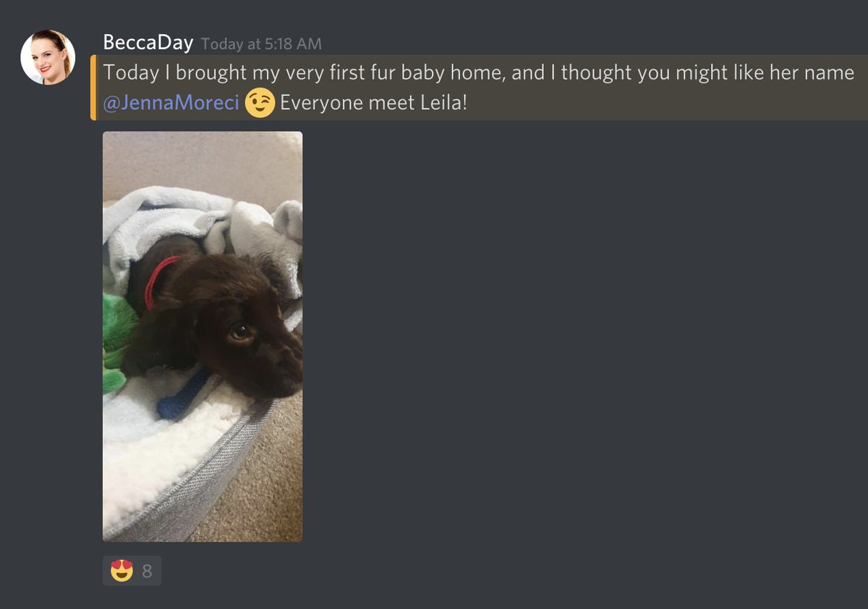Click the blue bone toy in the photo
868x609 pixels.
click(x=182, y=396)
